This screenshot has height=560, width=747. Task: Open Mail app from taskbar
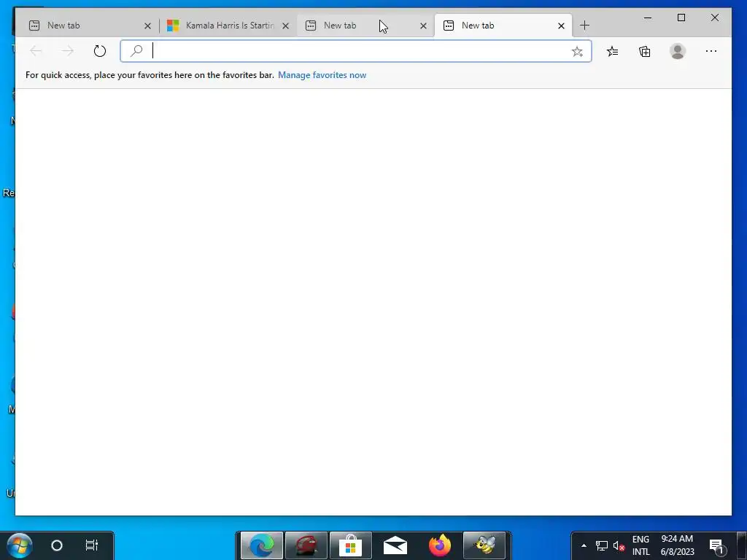(x=395, y=545)
